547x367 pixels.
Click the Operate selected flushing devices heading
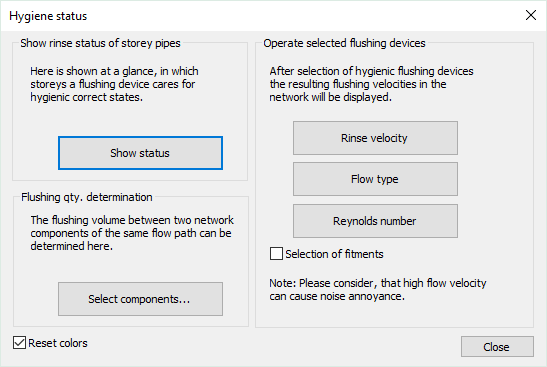[x=344, y=43]
